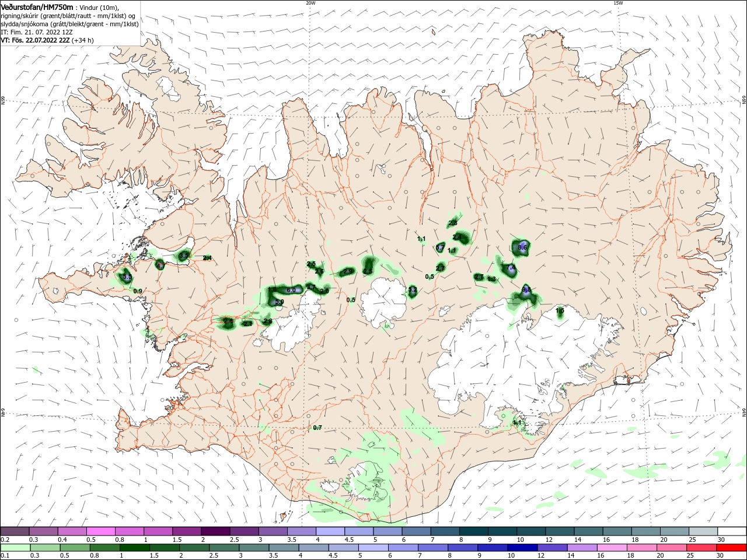This screenshot has width=747, height=560.
Task: Click the 8.6 precipitation value
Action: pos(522,247)
